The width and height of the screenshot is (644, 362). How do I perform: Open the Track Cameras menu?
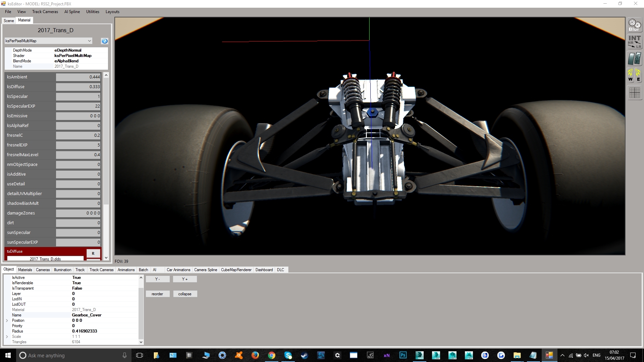[45, 12]
